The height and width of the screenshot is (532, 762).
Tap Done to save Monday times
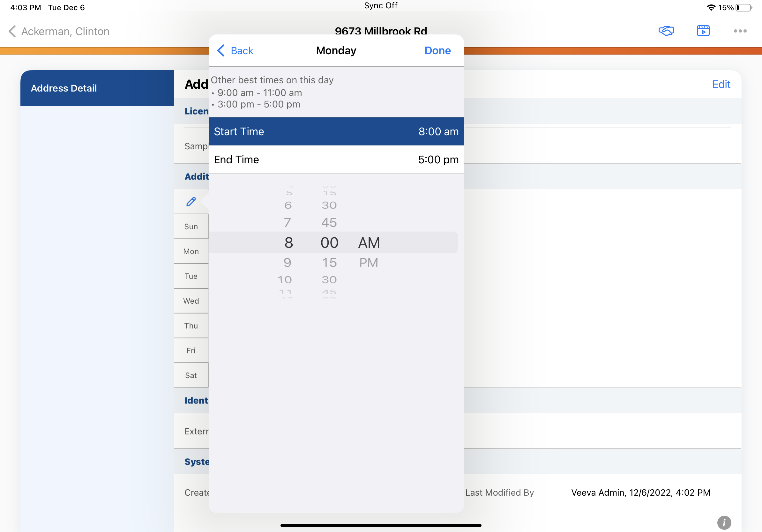click(x=437, y=50)
